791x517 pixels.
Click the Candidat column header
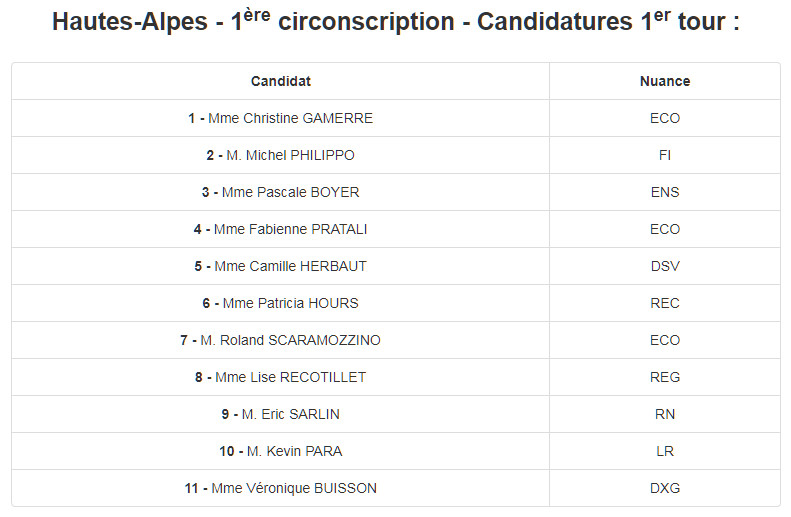tap(281, 81)
